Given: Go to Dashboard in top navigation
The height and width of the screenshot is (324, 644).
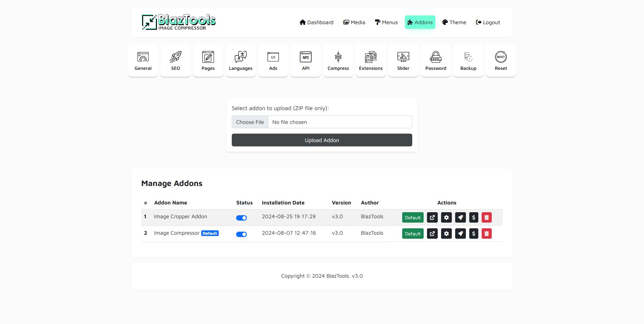Looking at the screenshot, I should click(x=316, y=22).
